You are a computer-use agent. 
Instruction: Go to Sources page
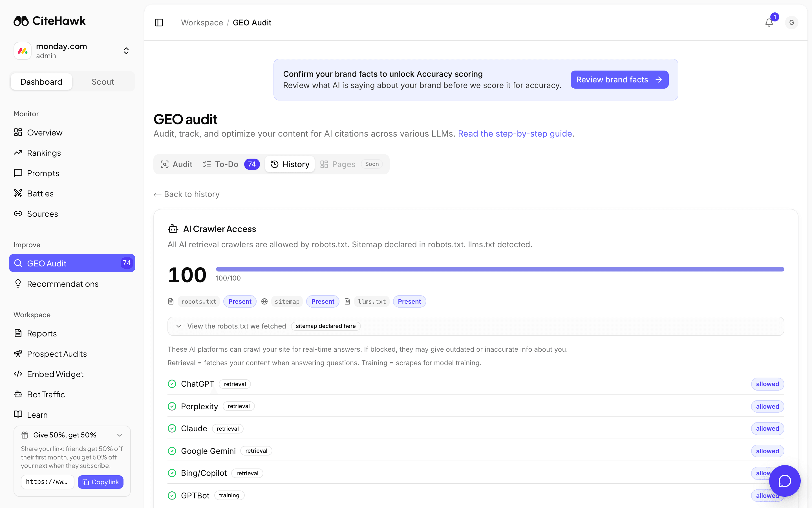point(72,214)
